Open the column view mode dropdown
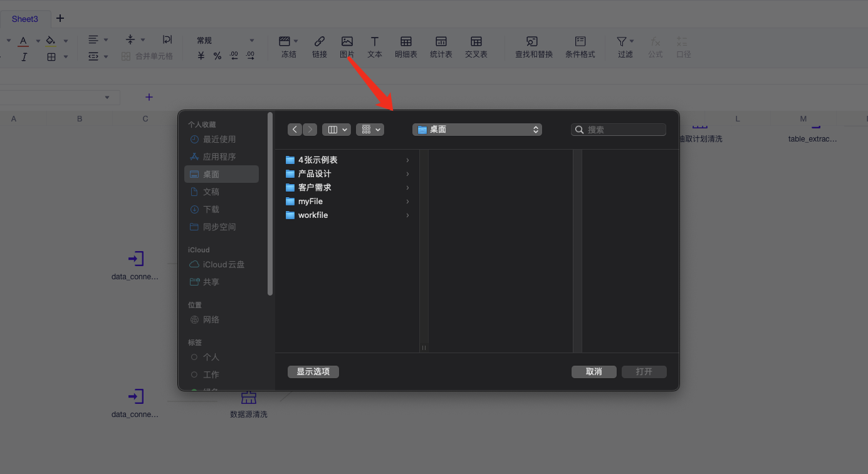 (337, 130)
